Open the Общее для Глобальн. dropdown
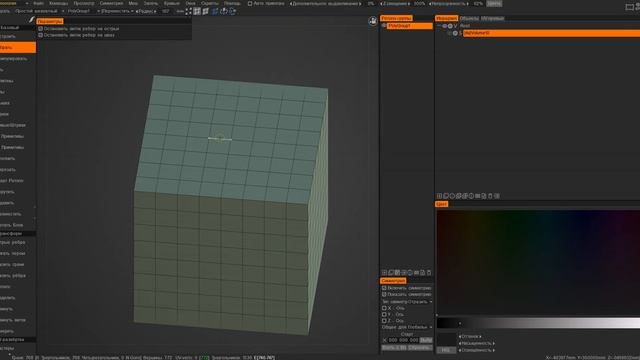 coord(407,327)
